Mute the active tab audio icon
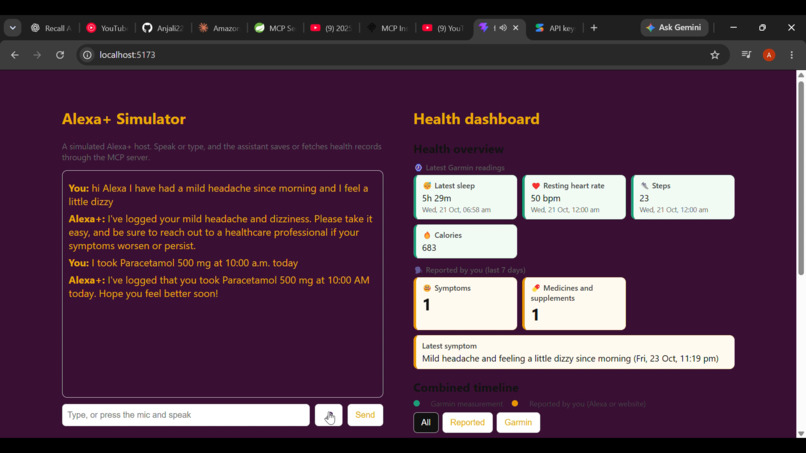Viewport: 806px width, 453px height. pyautogui.click(x=503, y=28)
